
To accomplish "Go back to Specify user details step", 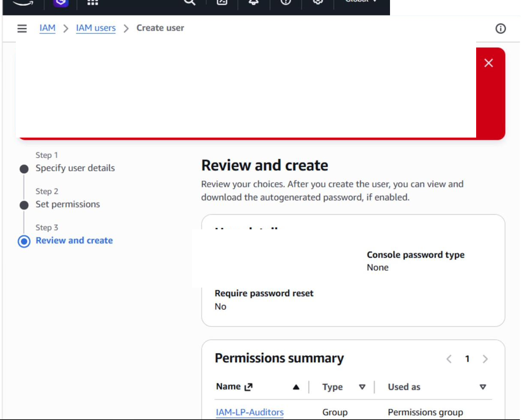I will 75,168.
